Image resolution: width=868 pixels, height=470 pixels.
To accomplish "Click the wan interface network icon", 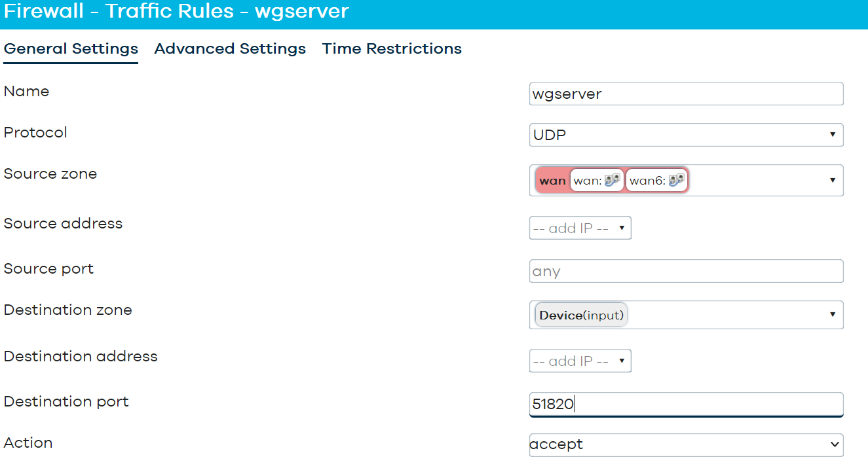I will (x=612, y=181).
